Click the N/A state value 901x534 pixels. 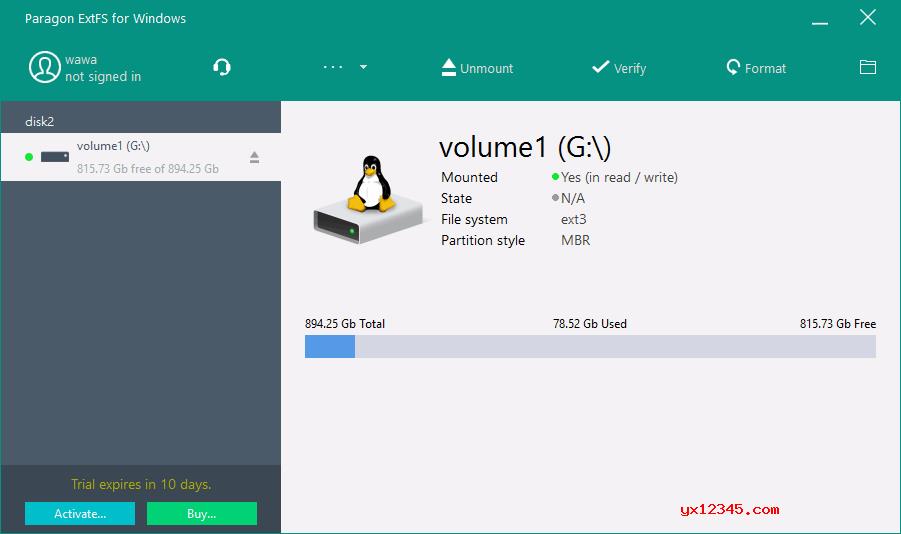tap(572, 198)
